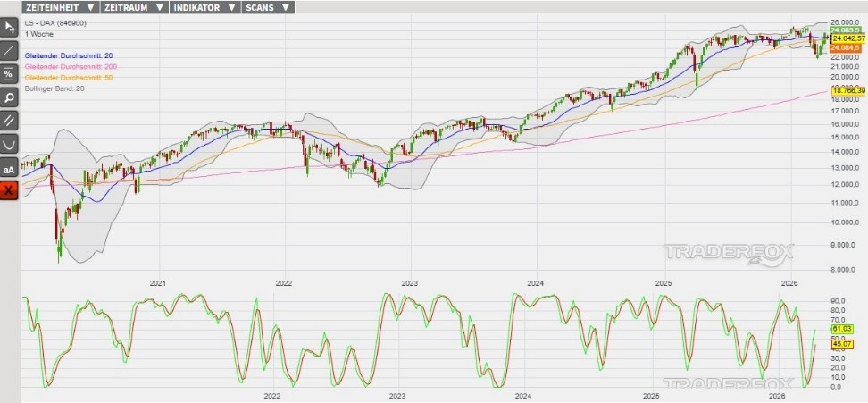Screen dimensions: 868x403
Task: Select the Gleitender Durchschnitt: 200 legend entry
Action: coord(70,67)
